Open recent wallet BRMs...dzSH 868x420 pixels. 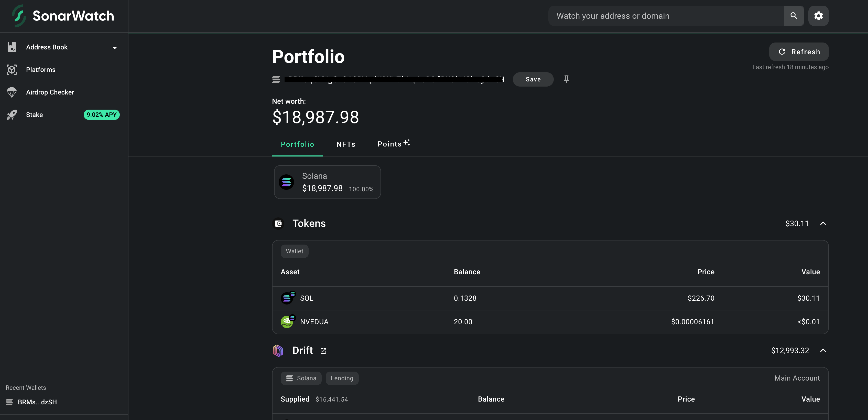coord(37,402)
